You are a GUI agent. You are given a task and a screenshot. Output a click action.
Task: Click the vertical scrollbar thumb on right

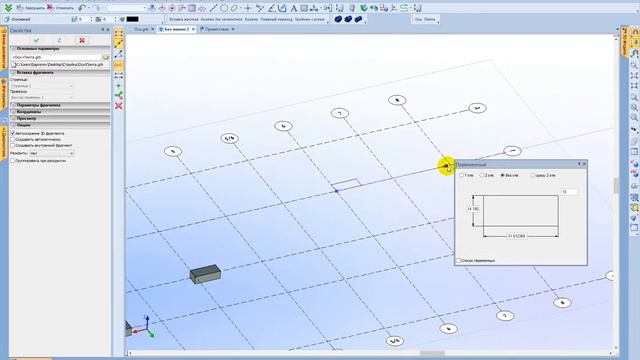click(616, 186)
